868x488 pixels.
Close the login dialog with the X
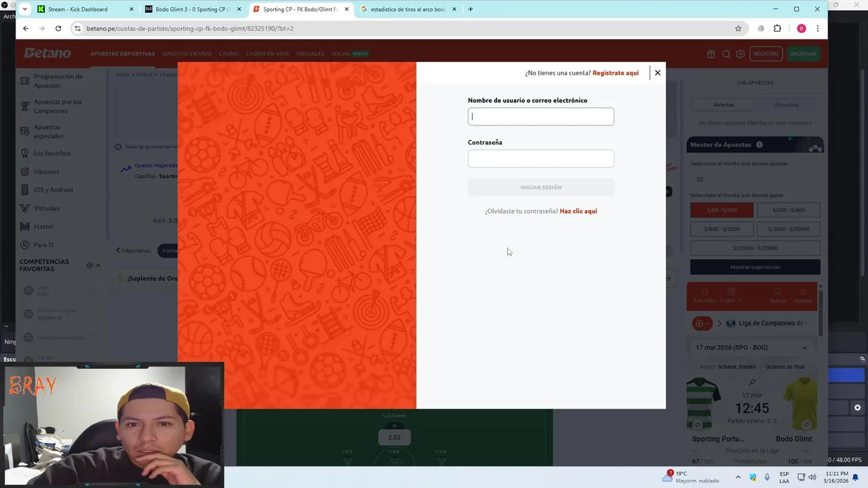point(657,73)
